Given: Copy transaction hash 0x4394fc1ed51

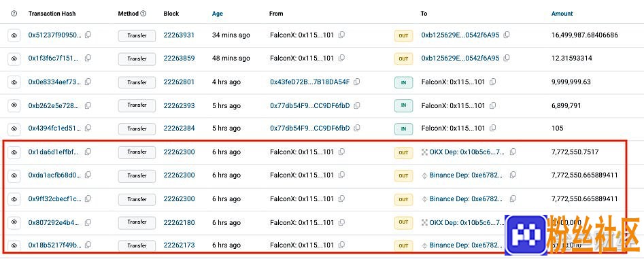Looking at the screenshot, I should click(x=88, y=128).
